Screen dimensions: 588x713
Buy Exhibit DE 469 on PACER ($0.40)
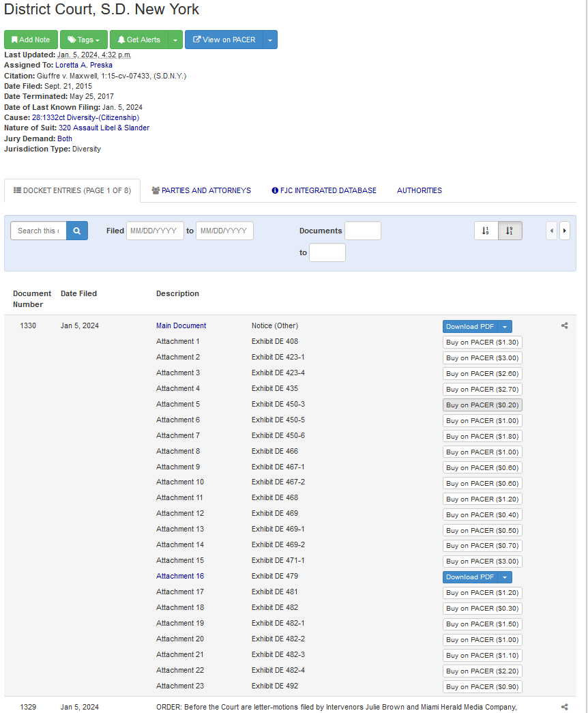click(482, 514)
